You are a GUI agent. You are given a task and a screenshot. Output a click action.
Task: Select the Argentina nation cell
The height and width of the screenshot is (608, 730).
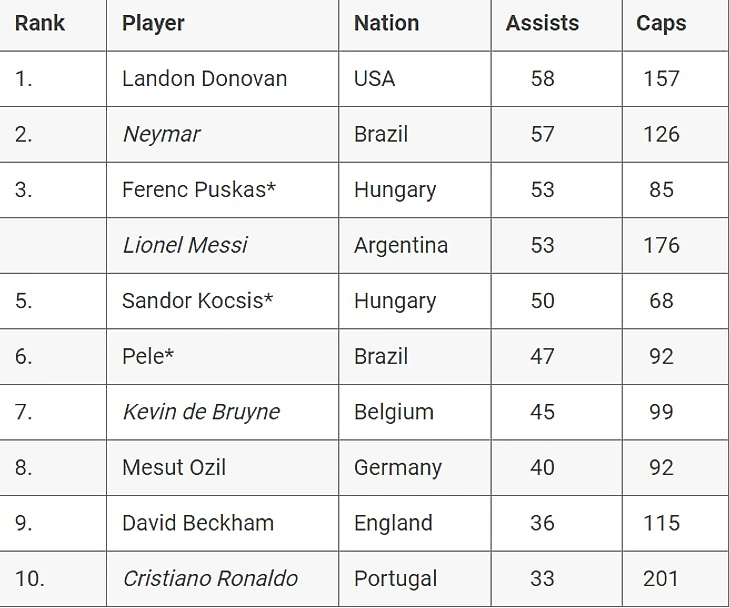400,245
